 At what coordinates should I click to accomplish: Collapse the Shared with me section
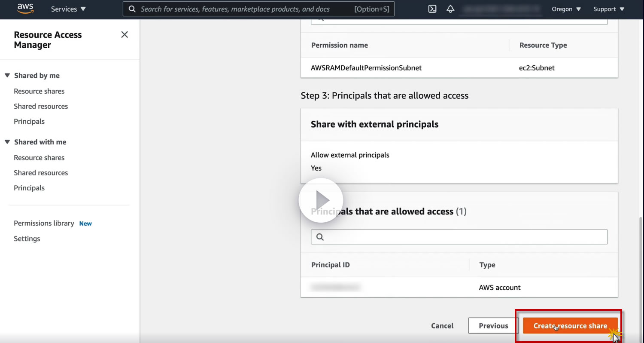click(x=7, y=142)
